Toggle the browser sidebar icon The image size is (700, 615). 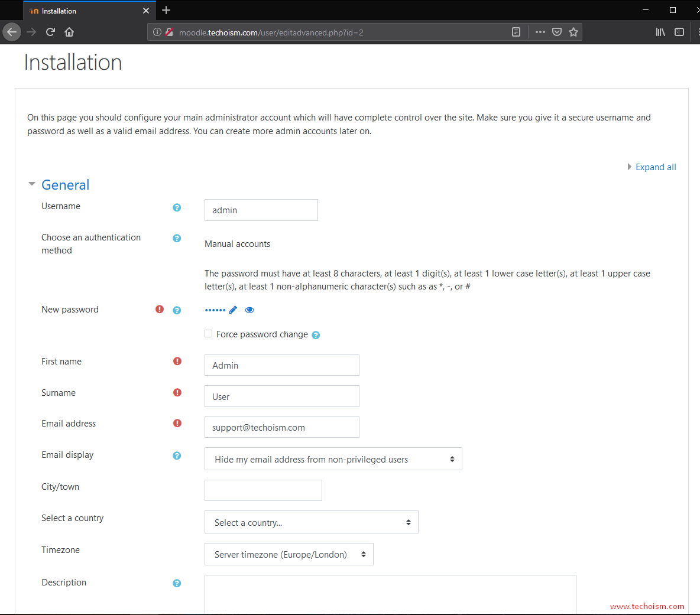point(679,32)
